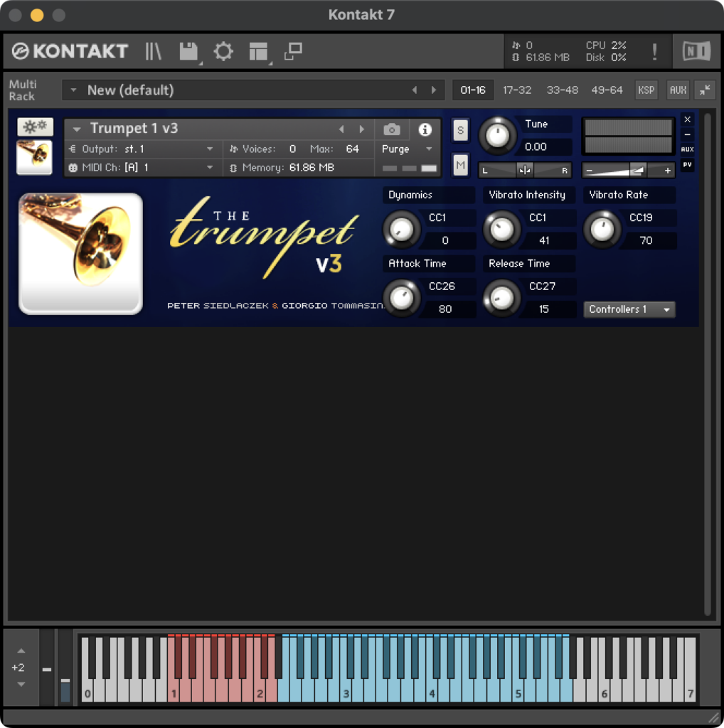Expand the Purge dropdown menu
Screen dimensions: 724x728
408,149
